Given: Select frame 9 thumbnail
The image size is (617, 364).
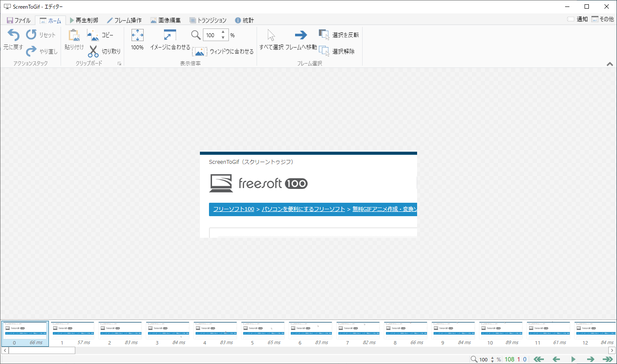Looking at the screenshot, I should 453,334.
